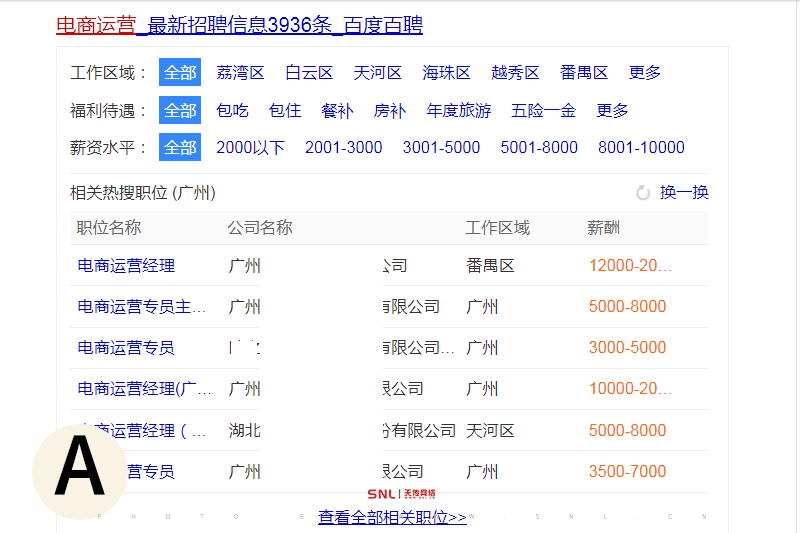The image size is (800, 533).
Task: Open the 电商运营经理 job in 番禺区
Action: pyautogui.click(x=126, y=266)
